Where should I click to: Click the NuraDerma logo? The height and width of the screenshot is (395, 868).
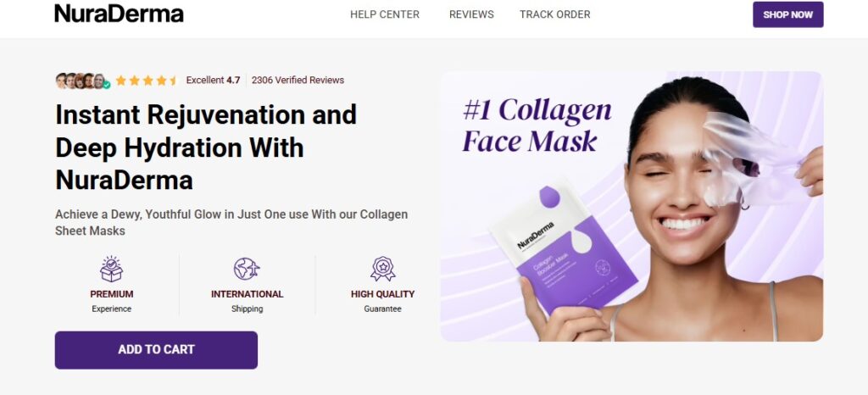click(119, 14)
